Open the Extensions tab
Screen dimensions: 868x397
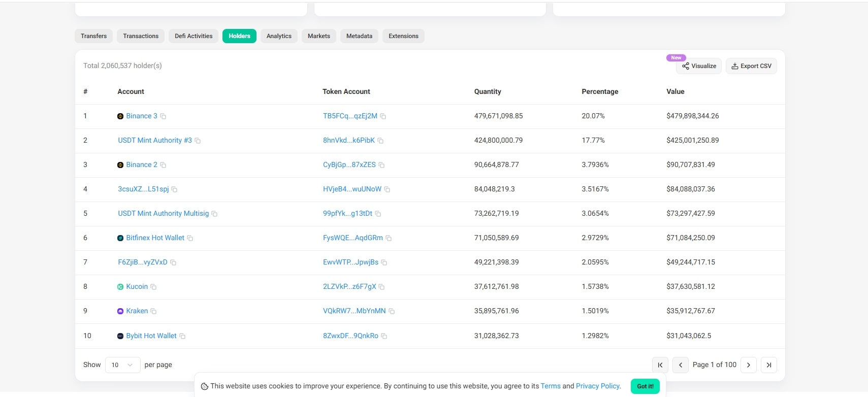coord(403,36)
